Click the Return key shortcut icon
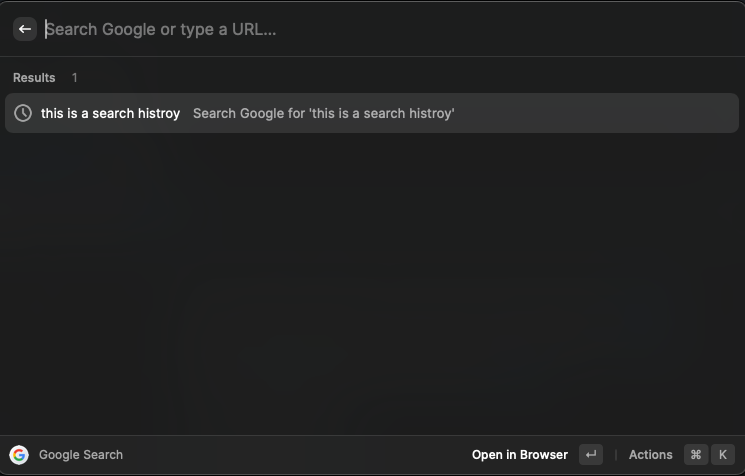Viewport: 745px width, 476px height. tap(591, 455)
